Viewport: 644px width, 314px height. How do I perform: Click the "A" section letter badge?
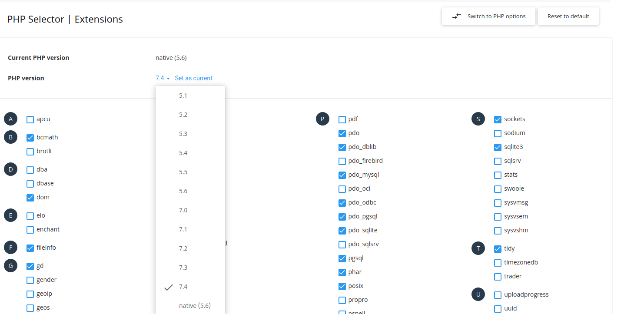(10, 119)
